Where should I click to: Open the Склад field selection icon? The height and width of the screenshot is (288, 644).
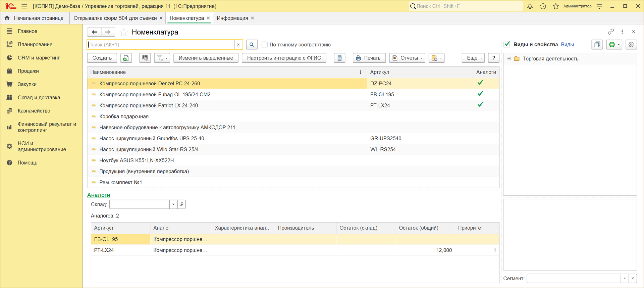(181, 204)
